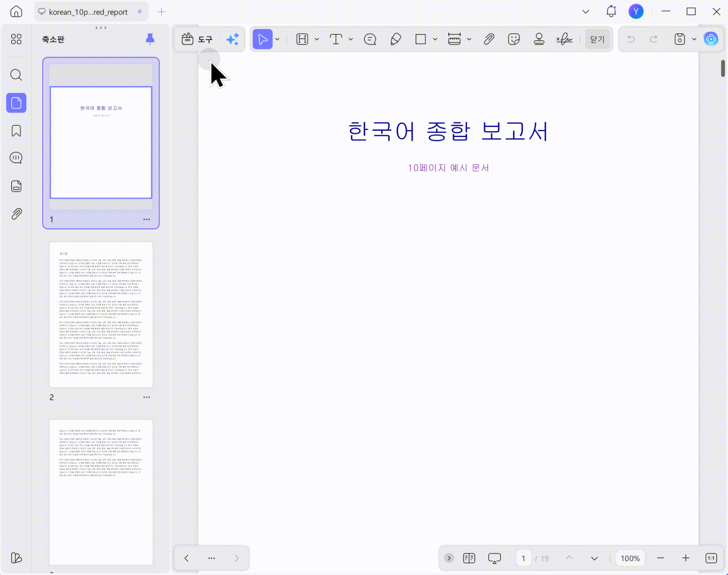The height and width of the screenshot is (575, 728).
Task: Choose the measure ruler tool
Action: tap(454, 40)
